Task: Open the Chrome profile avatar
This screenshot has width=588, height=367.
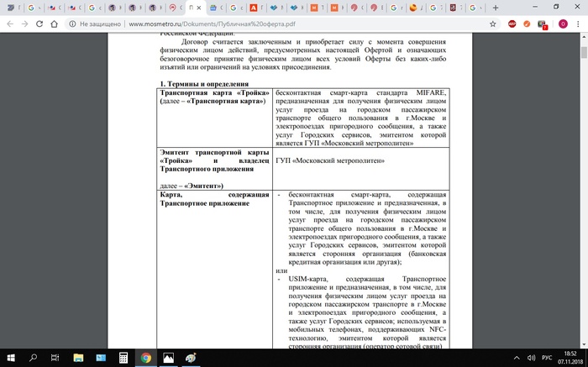Action: [562, 24]
